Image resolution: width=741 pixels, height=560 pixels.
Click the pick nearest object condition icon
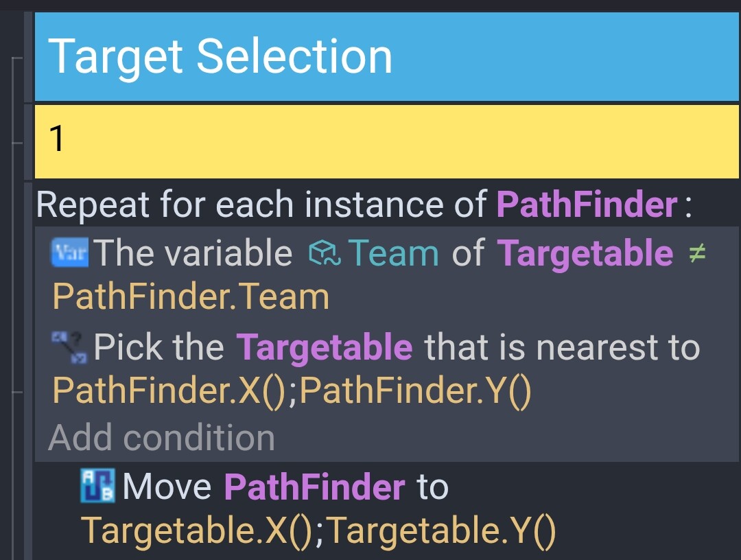point(69,347)
